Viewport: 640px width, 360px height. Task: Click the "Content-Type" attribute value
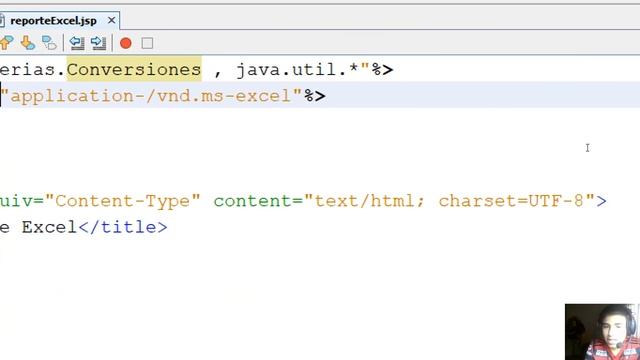123,201
